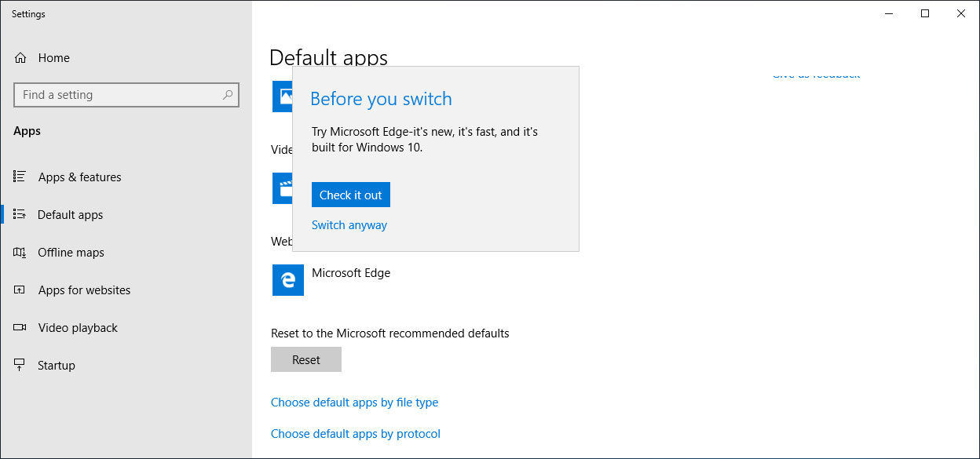Open Choose default apps by file type
This screenshot has height=459, width=980.
[x=354, y=403]
